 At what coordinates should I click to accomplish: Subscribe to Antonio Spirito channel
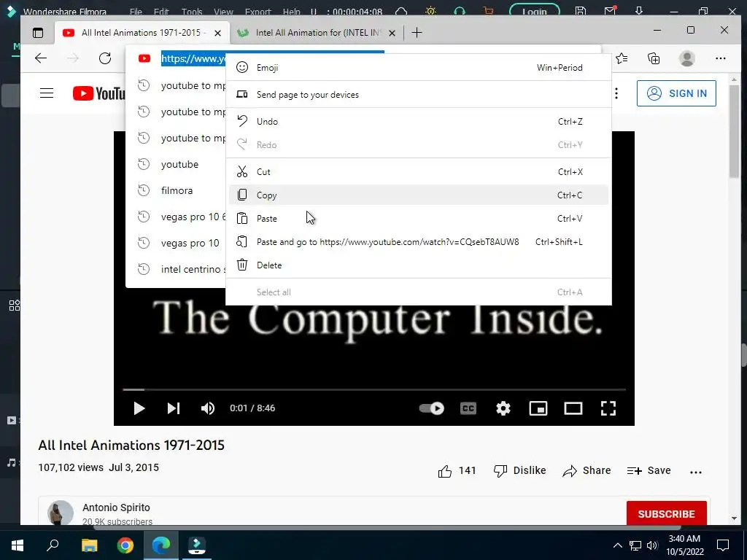[666, 514]
